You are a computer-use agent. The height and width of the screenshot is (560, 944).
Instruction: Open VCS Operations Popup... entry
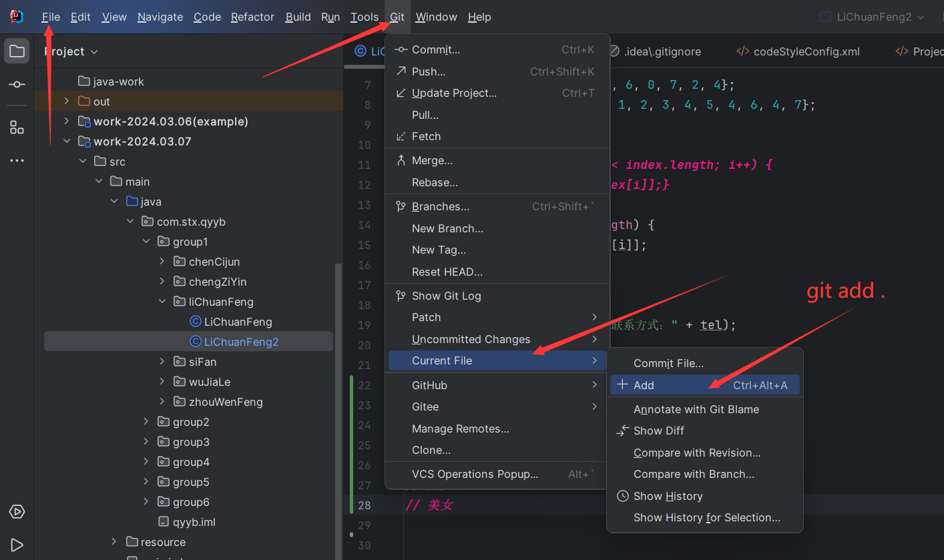coord(497,474)
